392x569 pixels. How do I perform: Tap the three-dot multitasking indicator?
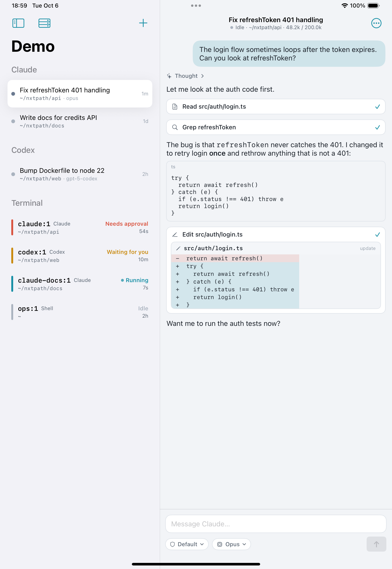click(x=196, y=6)
